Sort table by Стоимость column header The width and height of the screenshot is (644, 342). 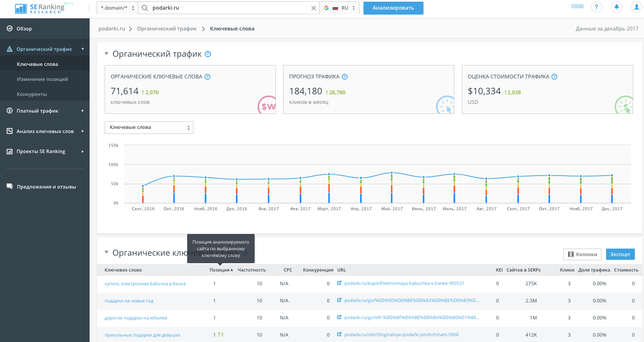(626, 270)
